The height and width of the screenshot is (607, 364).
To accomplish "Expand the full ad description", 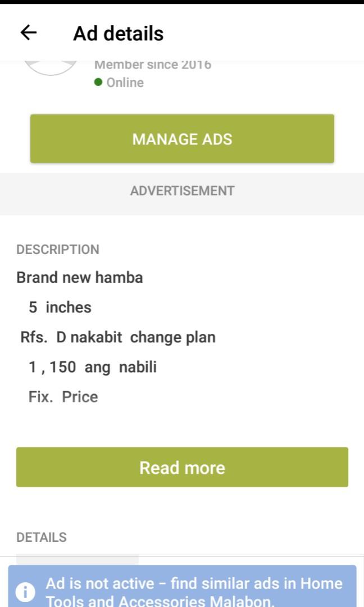I will 182,467.
